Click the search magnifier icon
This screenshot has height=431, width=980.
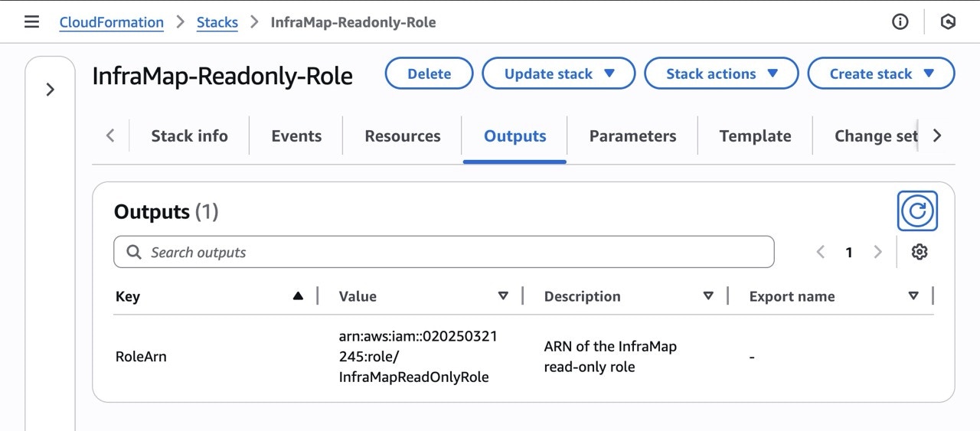(x=134, y=252)
